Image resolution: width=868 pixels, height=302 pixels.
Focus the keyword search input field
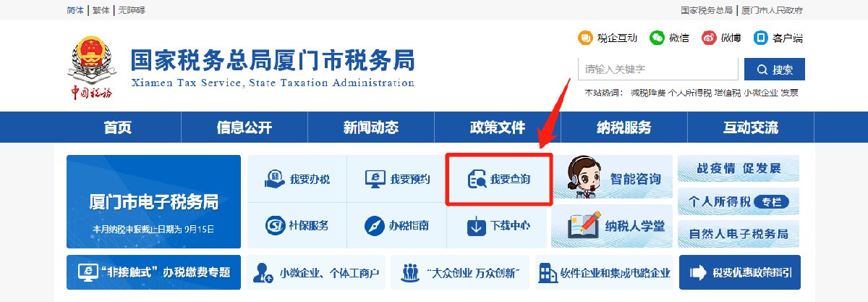tap(658, 70)
